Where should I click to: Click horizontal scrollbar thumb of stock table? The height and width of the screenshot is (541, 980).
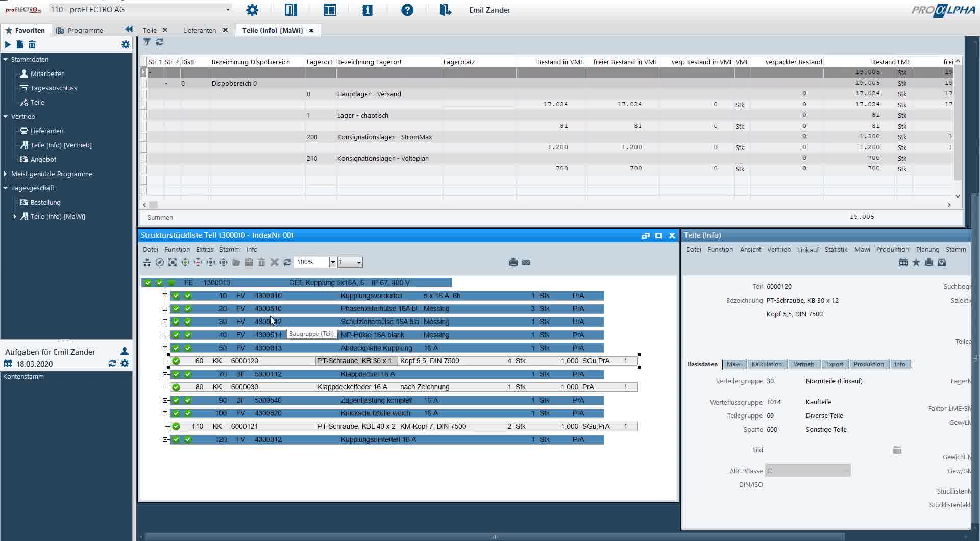tap(153, 205)
